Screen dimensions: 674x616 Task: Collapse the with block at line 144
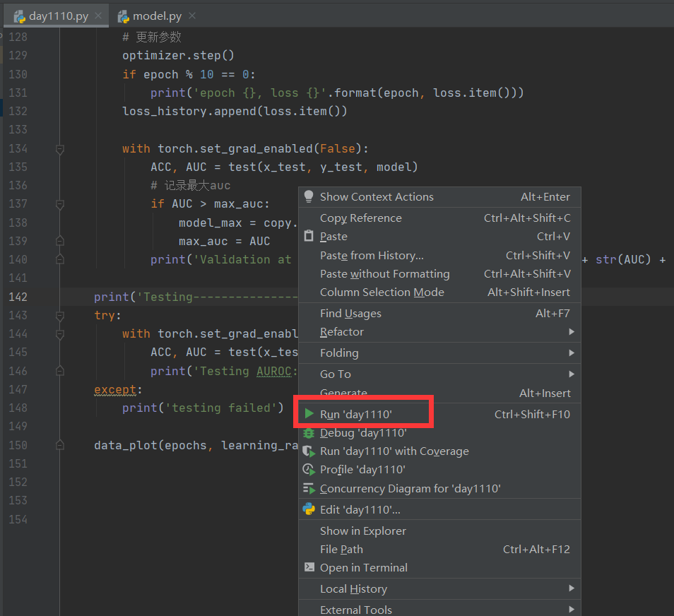point(60,334)
